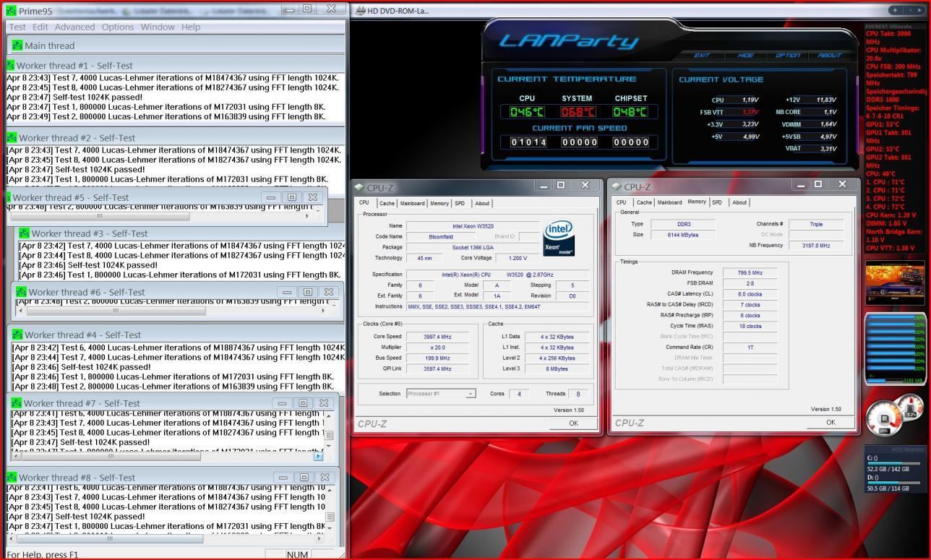Click the EVEREST Ultimate sidebar title
The image size is (931, 560).
point(888,27)
